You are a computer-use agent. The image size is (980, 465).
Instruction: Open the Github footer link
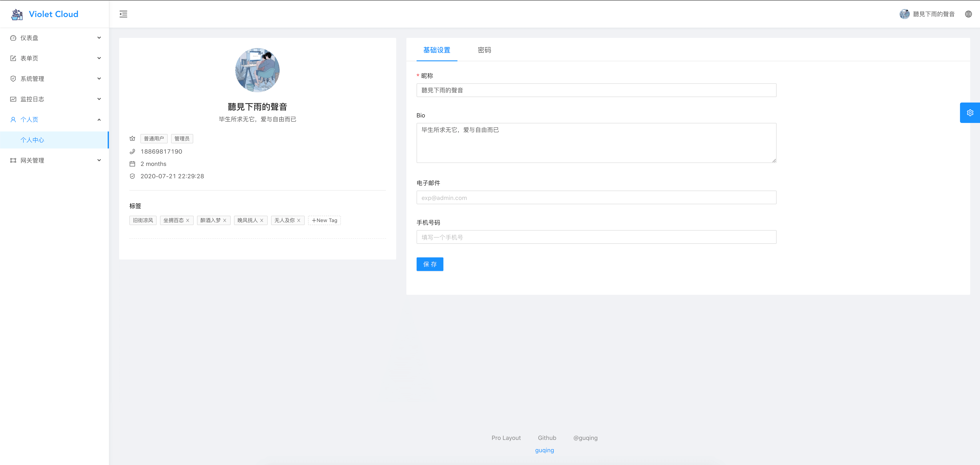point(547,438)
